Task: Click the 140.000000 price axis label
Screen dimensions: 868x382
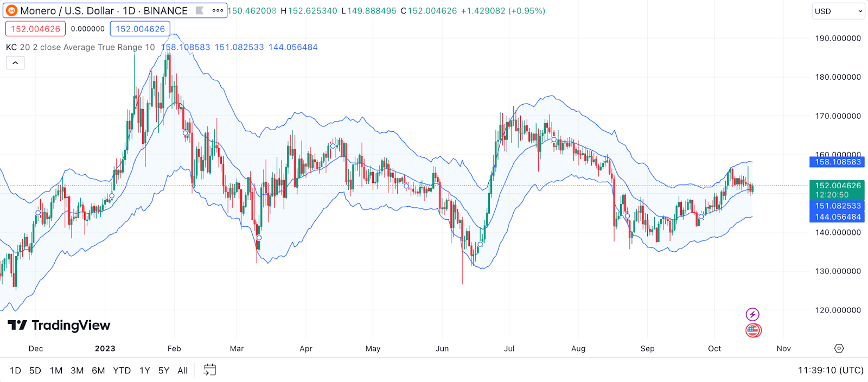Action: tap(838, 232)
